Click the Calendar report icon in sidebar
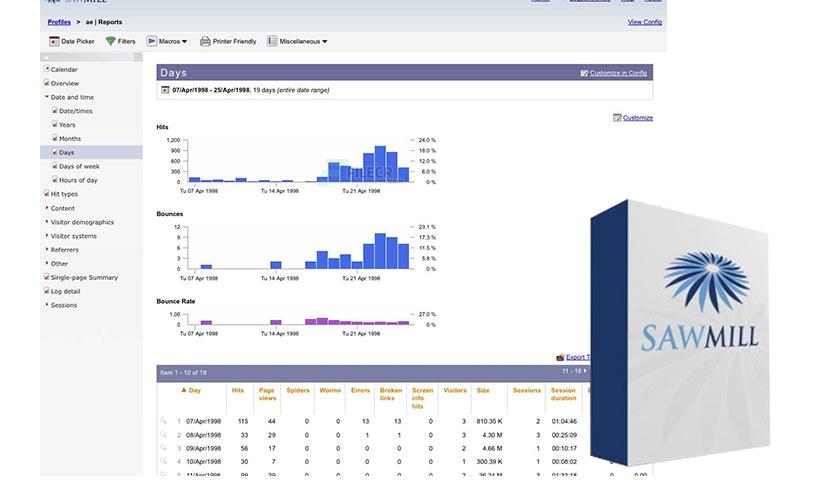The height and width of the screenshot is (484, 836). point(46,69)
